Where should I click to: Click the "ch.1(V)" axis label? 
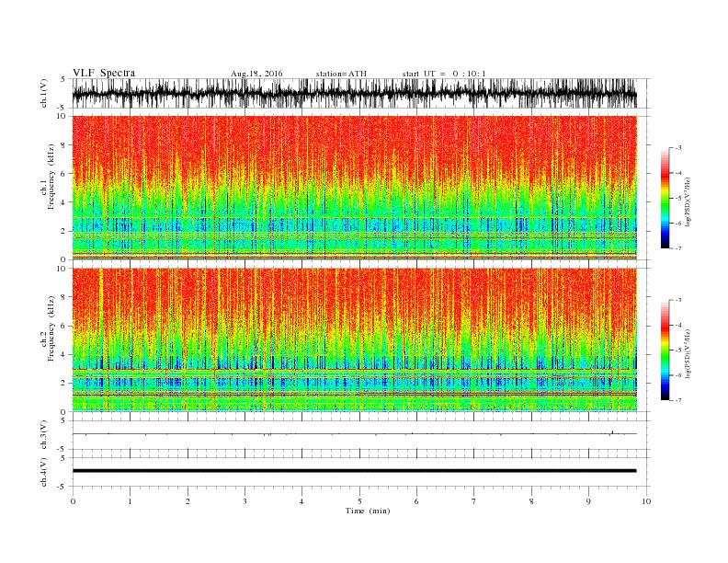(44, 95)
